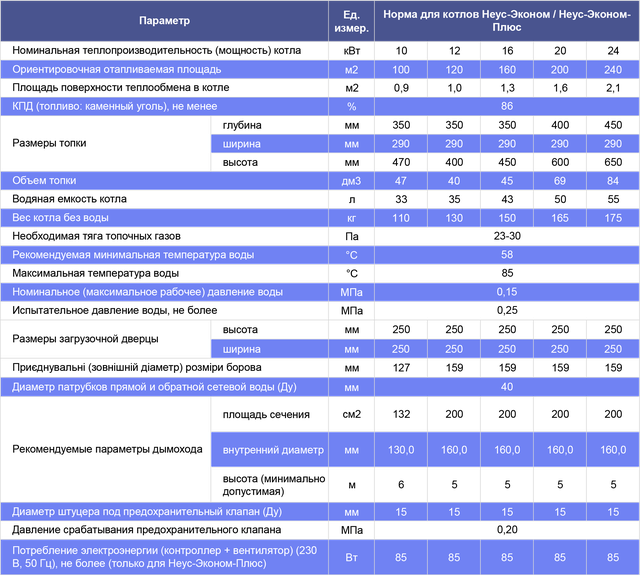Click the 'см2' unit cell
The image size is (640, 575).
coord(352,415)
